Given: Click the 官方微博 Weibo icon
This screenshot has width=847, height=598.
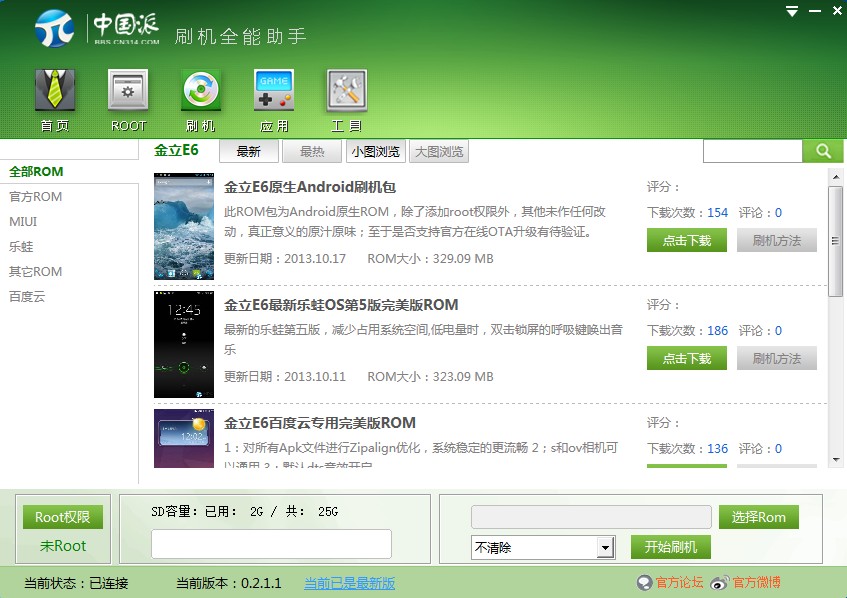Looking at the screenshot, I should click(720, 583).
